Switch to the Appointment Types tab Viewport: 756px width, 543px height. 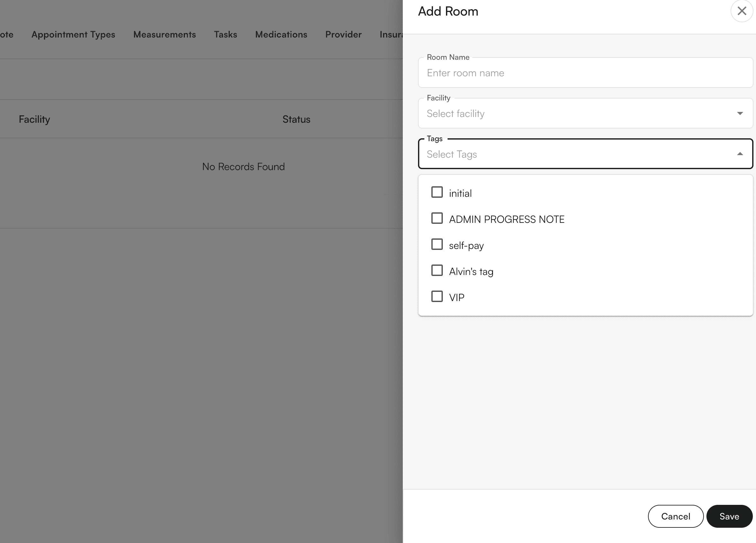(x=73, y=34)
